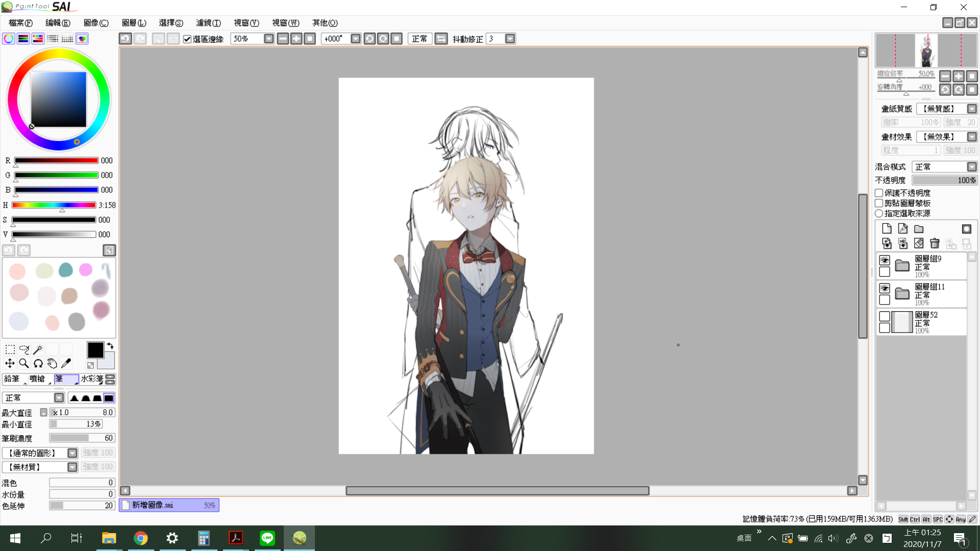The width and height of the screenshot is (980, 551).
Task: Click the navigator preview thumbnail
Action: [x=926, y=51]
